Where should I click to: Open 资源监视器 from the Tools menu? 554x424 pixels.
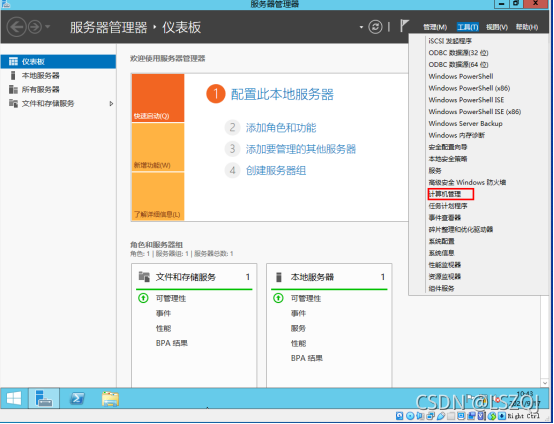pos(445,276)
